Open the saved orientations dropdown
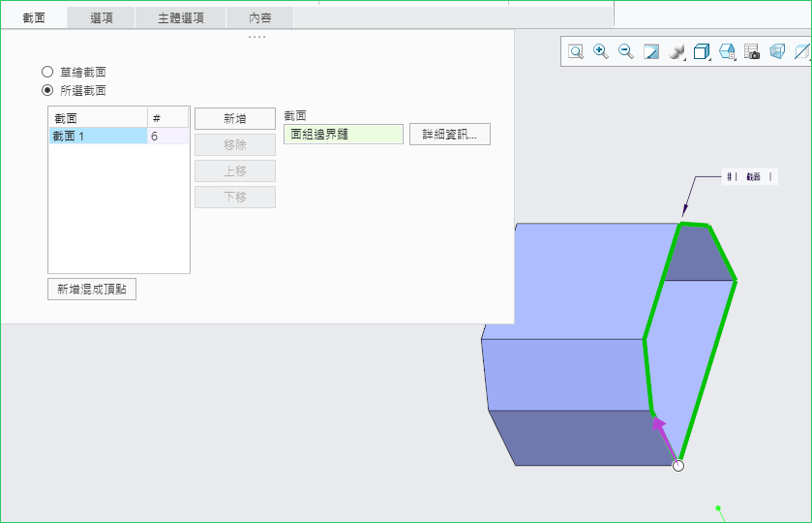812x523 pixels. click(728, 52)
